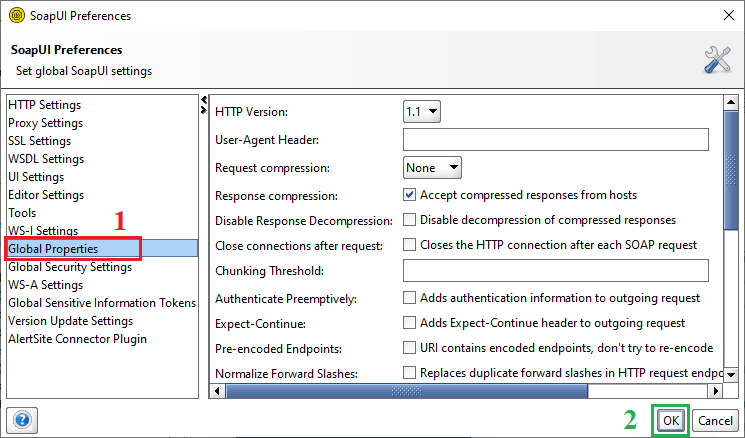Open the HTTP Version dropdown

tap(421, 112)
